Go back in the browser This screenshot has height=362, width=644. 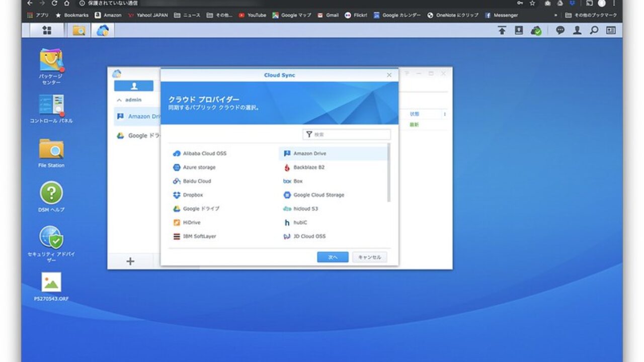pyautogui.click(x=30, y=3)
